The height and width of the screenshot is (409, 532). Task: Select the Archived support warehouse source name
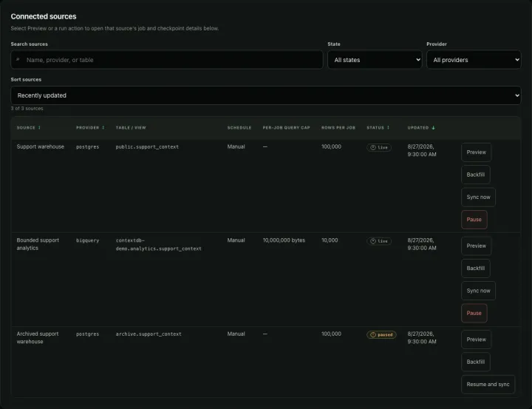pyautogui.click(x=38, y=338)
